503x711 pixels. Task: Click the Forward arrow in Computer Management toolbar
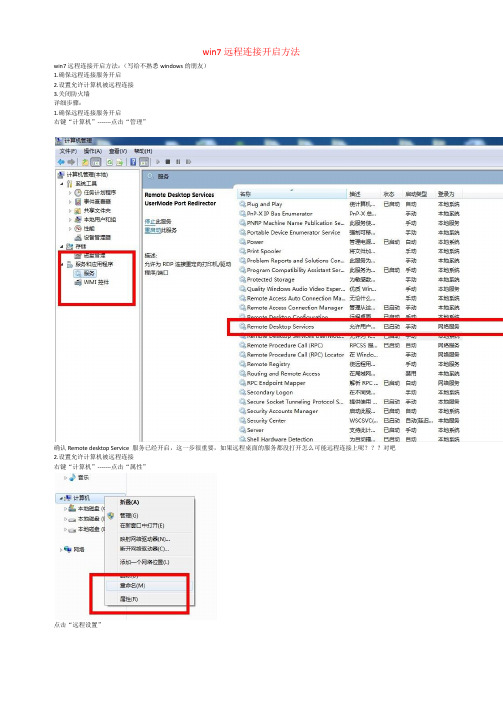click(71, 162)
